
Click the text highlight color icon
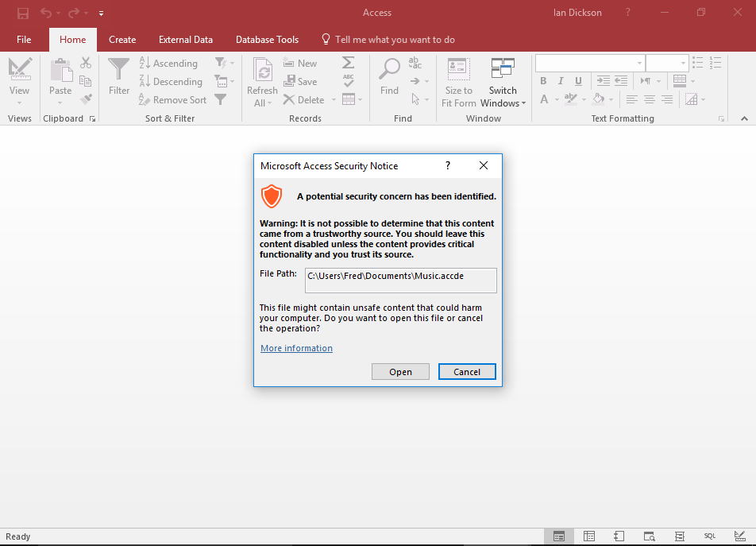point(571,99)
